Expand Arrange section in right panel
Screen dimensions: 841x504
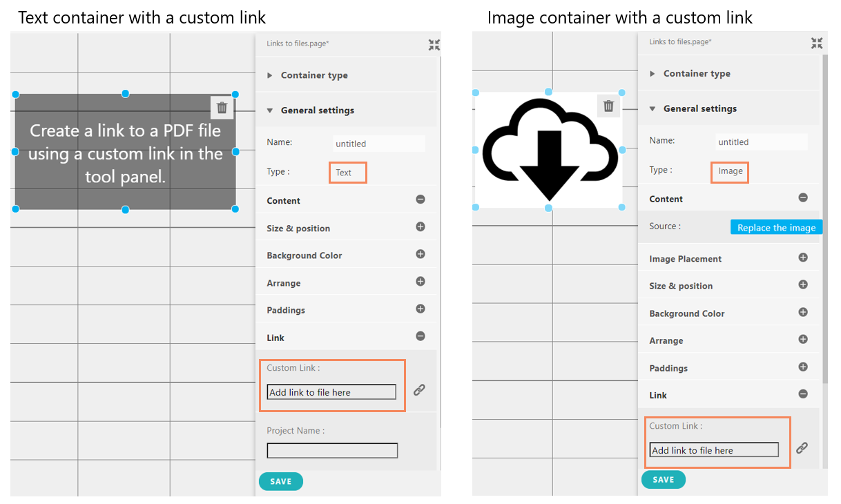tap(803, 339)
